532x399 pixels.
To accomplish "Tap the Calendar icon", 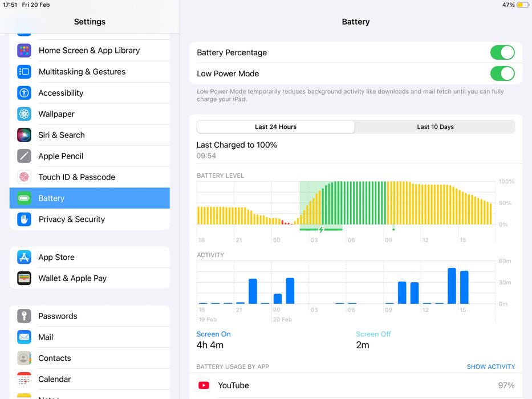I will (x=24, y=379).
